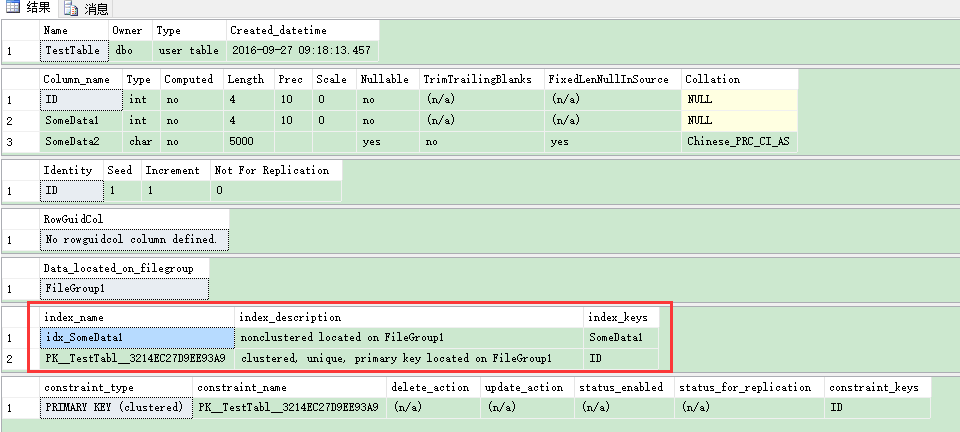The height and width of the screenshot is (432, 960).
Task: Click the FixedLenNullInSource column header
Action: (613, 80)
